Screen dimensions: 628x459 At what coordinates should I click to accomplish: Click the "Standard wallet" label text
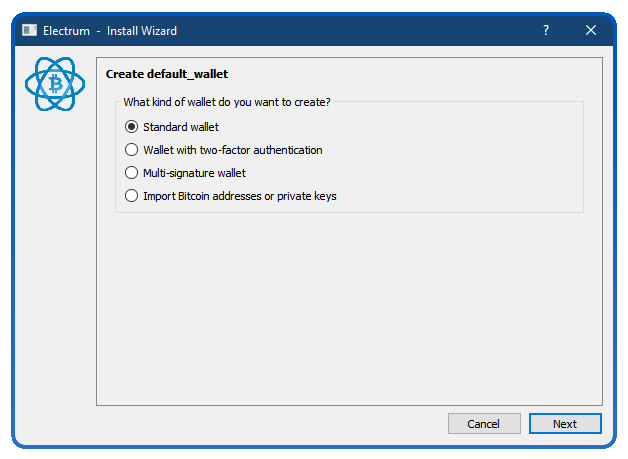click(181, 127)
